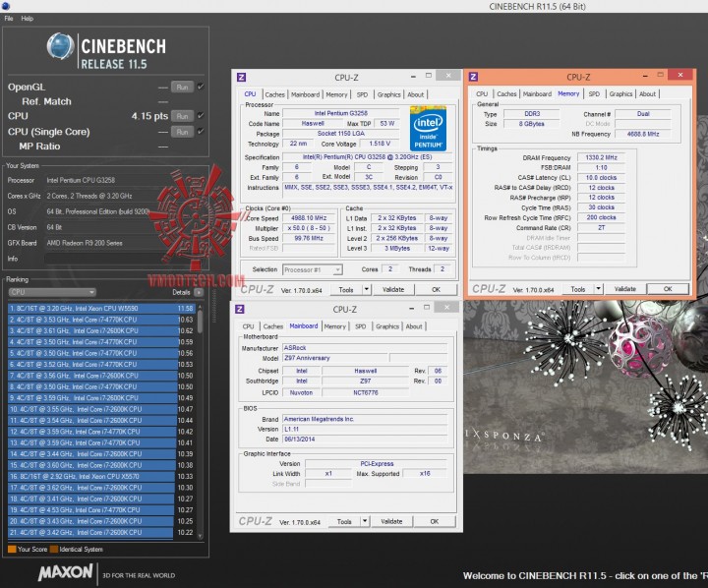Click the ranking list scrollbar thumb
This screenshot has height=588, width=708.
pyautogui.click(x=200, y=321)
